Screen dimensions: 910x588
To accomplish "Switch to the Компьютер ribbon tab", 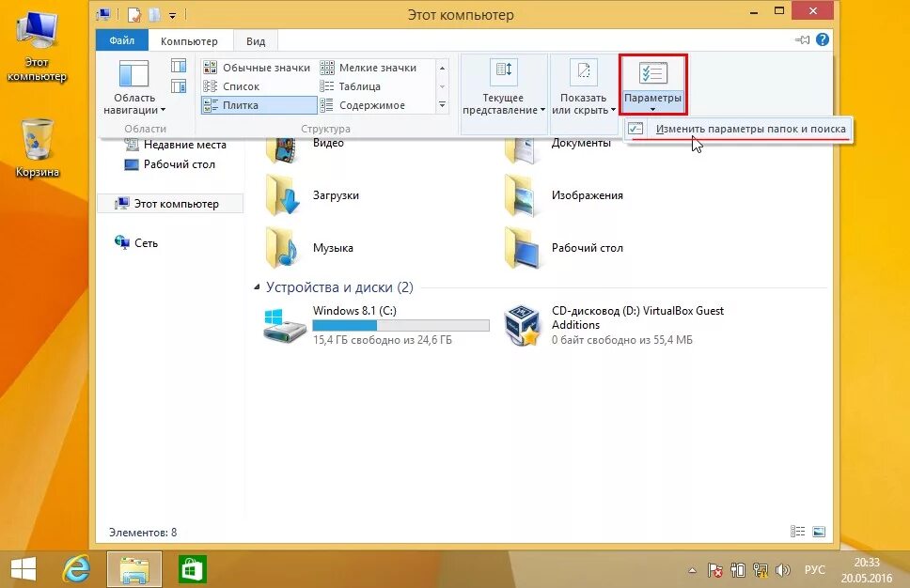I will 189,41.
